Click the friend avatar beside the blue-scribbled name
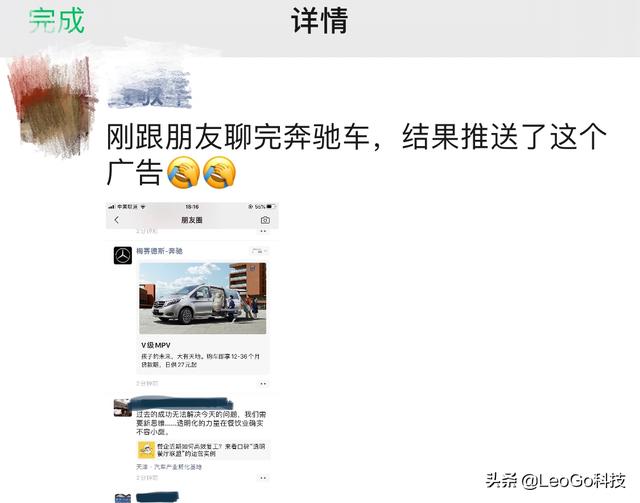The height and width of the screenshot is (503, 640). click(x=122, y=407)
